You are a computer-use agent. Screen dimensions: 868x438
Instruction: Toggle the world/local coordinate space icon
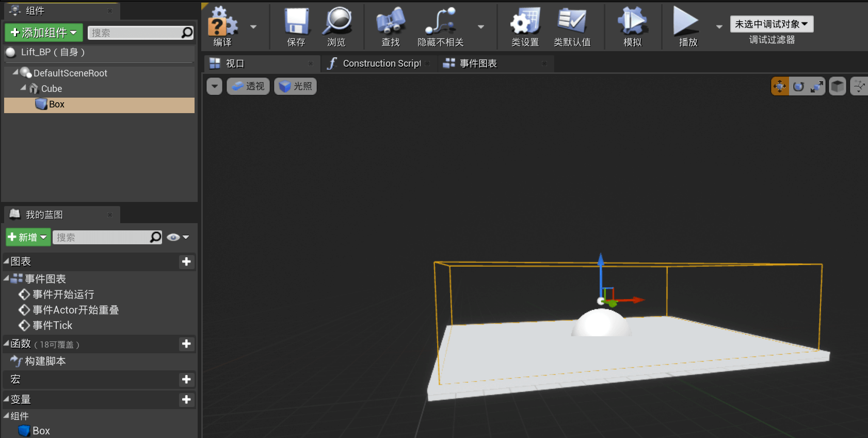pyautogui.click(x=838, y=86)
